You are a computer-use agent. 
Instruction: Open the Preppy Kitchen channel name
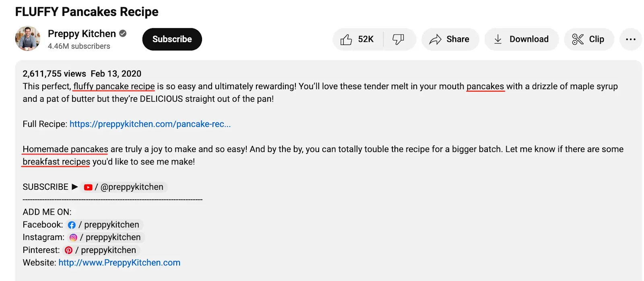coord(82,34)
